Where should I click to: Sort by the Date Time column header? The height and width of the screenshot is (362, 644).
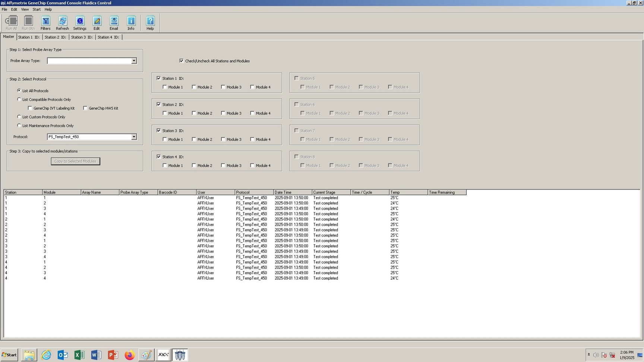click(293, 192)
